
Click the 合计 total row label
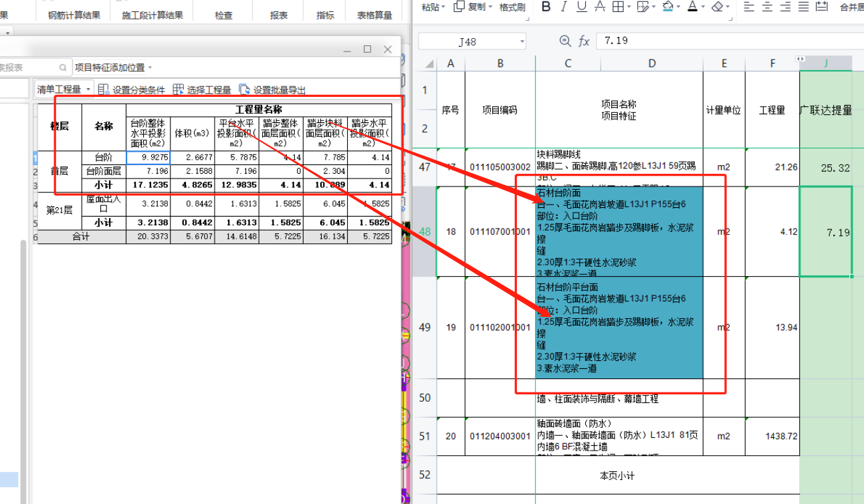click(x=82, y=237)
